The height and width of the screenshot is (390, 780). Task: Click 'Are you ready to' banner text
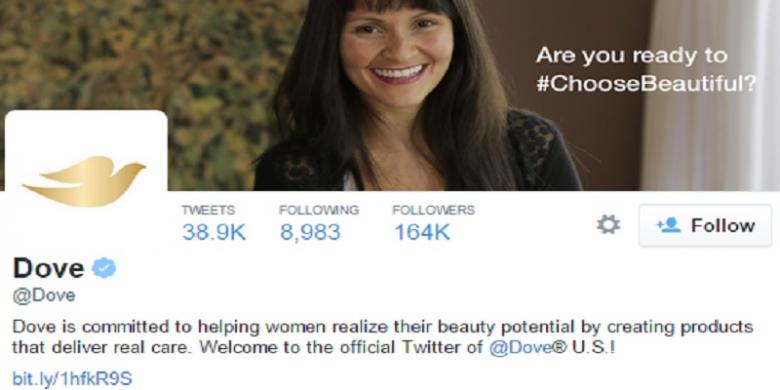[631, 55]
